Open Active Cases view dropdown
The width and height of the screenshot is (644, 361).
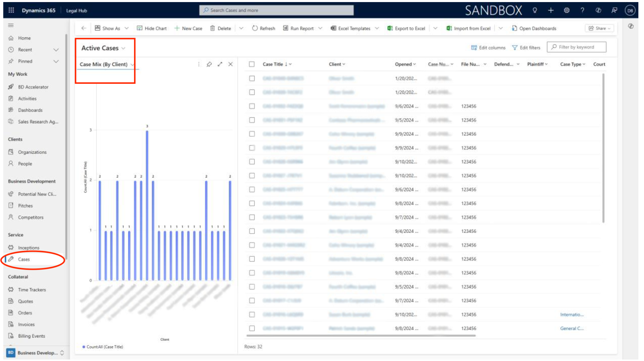coord(103,48)
